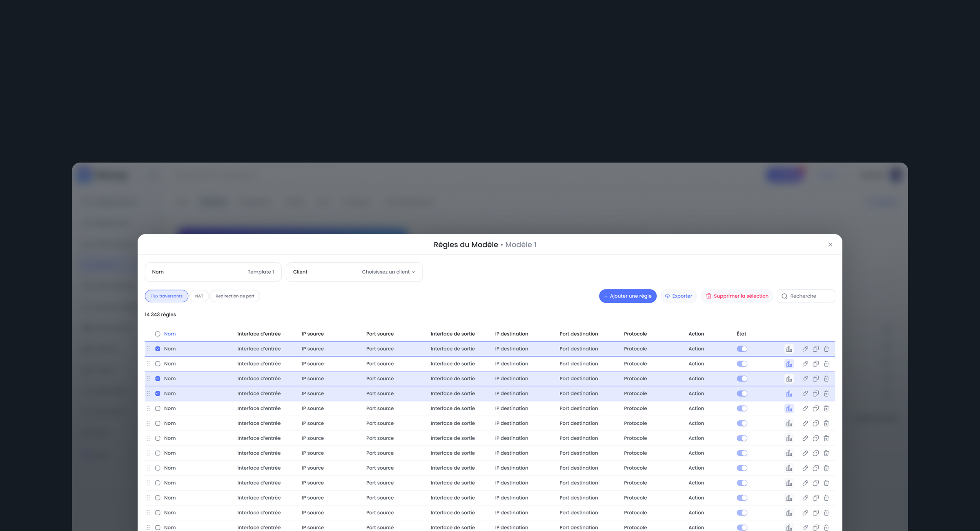The image size is (980, 531).
Task: Switch to the NAT tab
Action: click(x=199, y=296)
